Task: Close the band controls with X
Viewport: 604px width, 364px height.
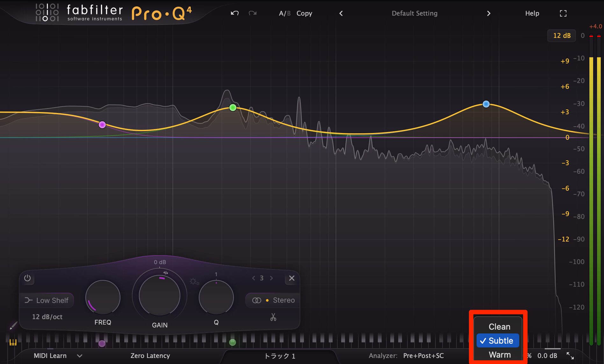Action: 291,278
